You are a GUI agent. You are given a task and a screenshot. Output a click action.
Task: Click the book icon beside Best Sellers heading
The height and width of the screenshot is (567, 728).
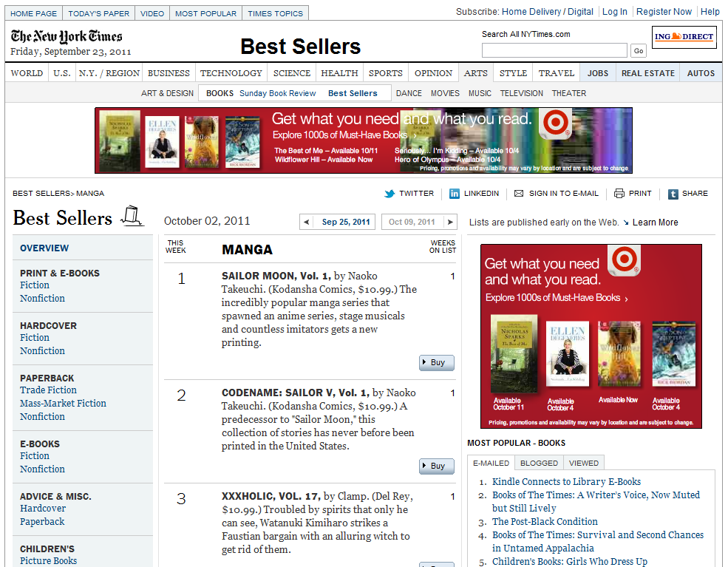coord(132,216)
